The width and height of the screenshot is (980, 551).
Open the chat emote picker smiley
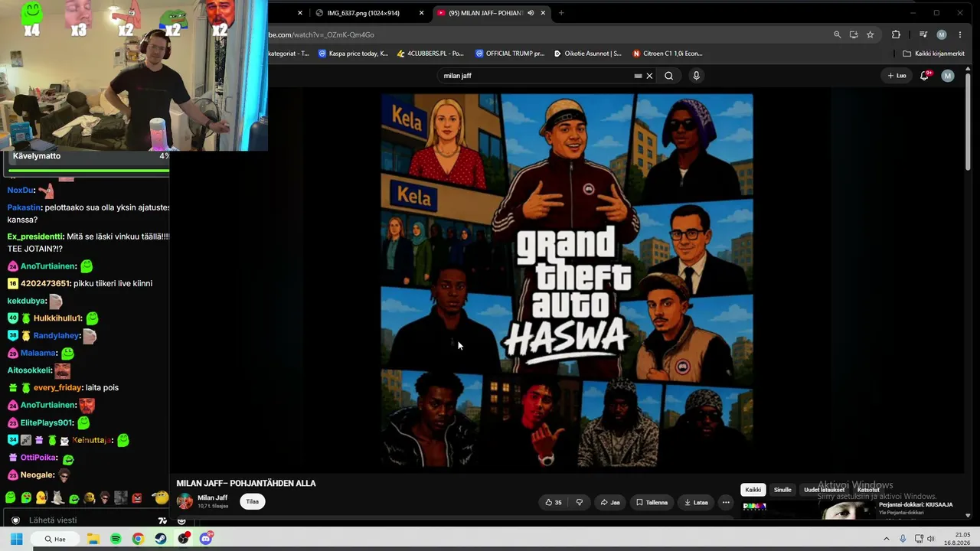point(182,520)
